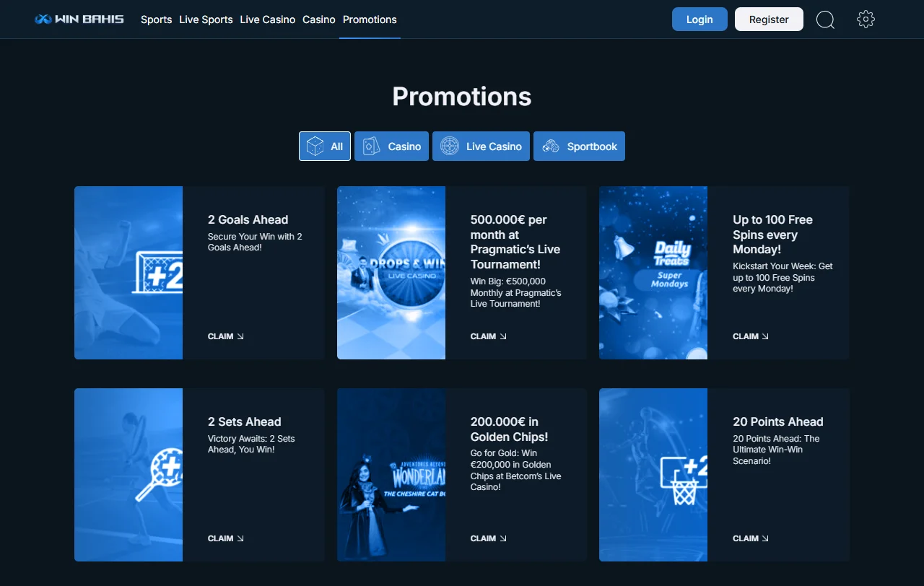Open the basketball hoop +2 thumbnail
The width and height of the screenshot is (924, 586).
tap(653, 475)
